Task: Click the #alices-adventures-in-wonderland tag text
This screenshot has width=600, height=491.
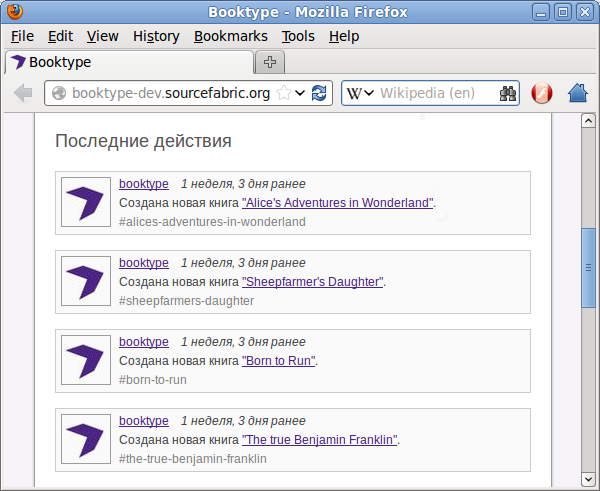Action: 212,222
